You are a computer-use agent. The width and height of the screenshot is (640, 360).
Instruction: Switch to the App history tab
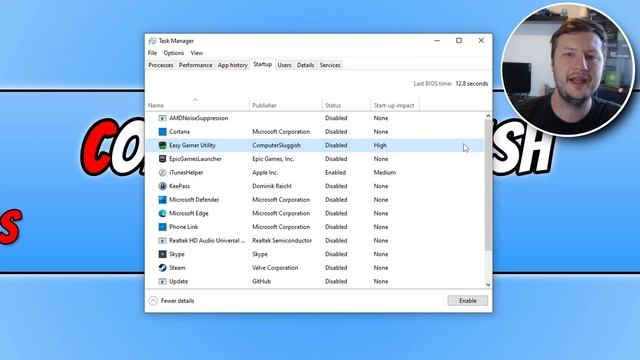coord(233,65)
